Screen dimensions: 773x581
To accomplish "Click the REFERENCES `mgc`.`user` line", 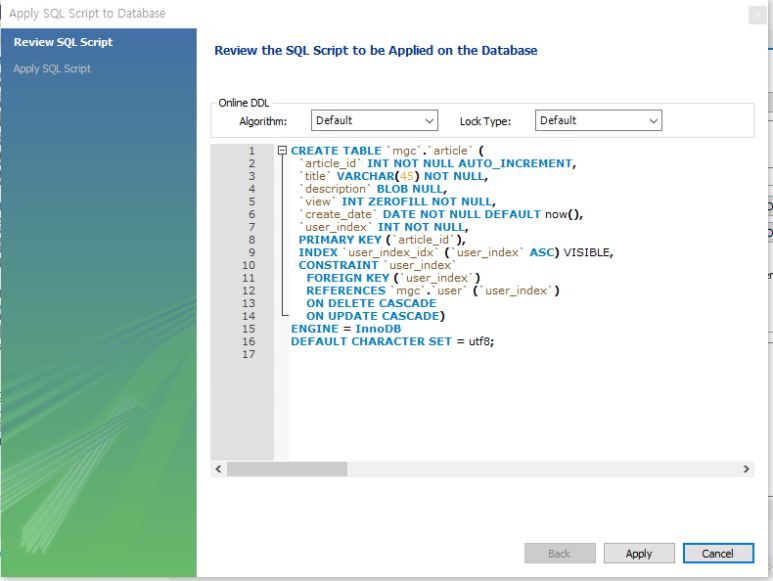I will pyautogui.click(x=433, y=291).
